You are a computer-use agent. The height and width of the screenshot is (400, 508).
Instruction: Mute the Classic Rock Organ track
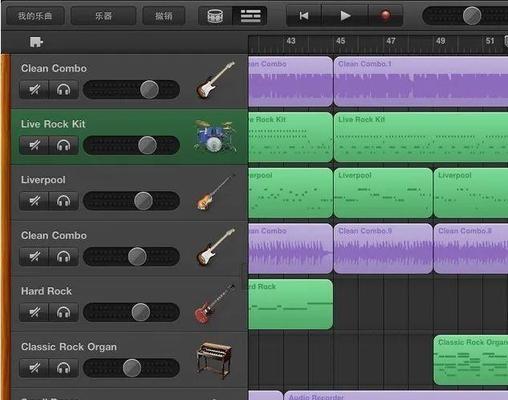(34, 368)
